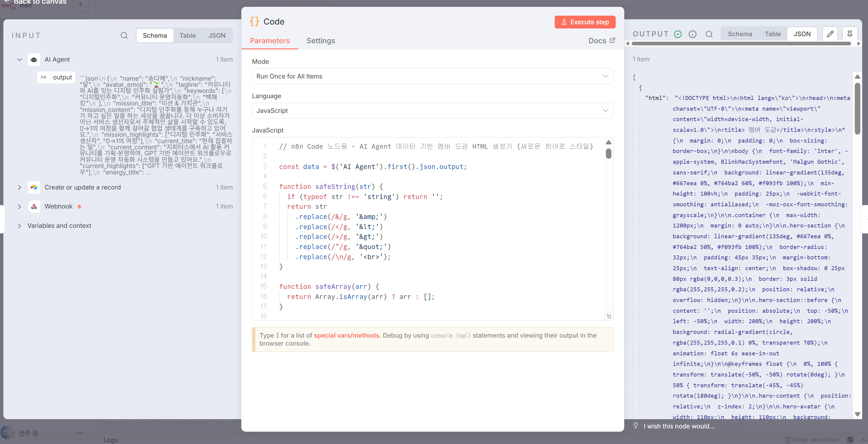This screenshot has height=444, width=868.
Task: Open the Settings tab
Action: pyautogui.click(x=320, y=41)
